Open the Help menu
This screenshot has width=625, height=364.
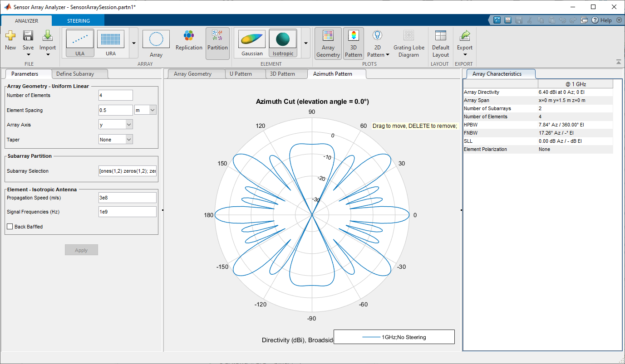point(602,20)
